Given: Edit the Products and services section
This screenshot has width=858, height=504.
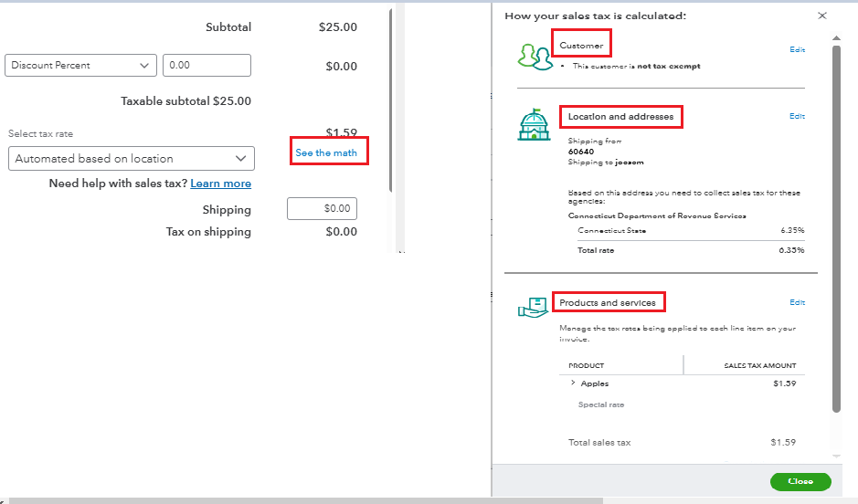Looking at the screenshot, I should pos(798,302).
